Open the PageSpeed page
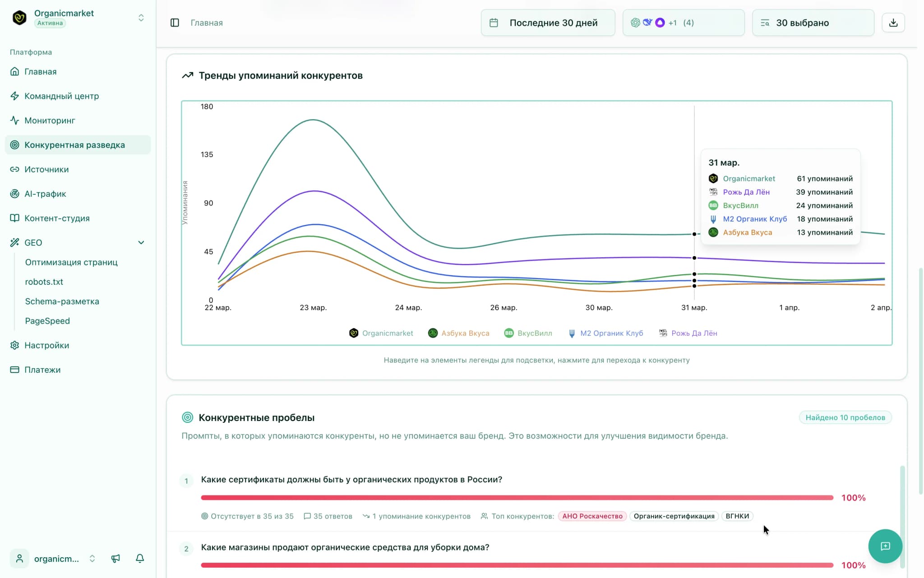 pyautogui.click(x=47, y=321)
